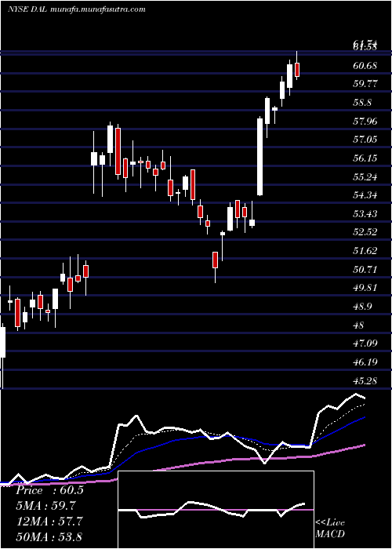Open the MACD inset chart panel
Screen dimensions: 392x549
point(216,510)
